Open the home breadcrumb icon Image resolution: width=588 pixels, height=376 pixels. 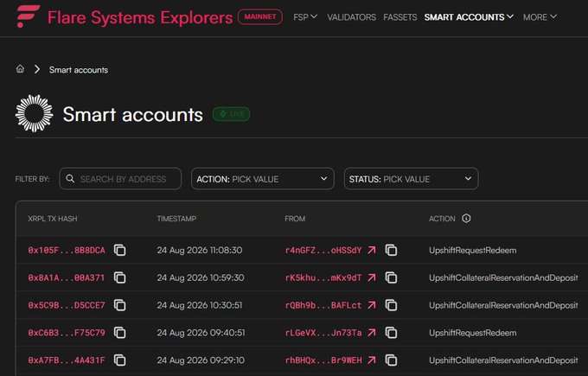20,69
